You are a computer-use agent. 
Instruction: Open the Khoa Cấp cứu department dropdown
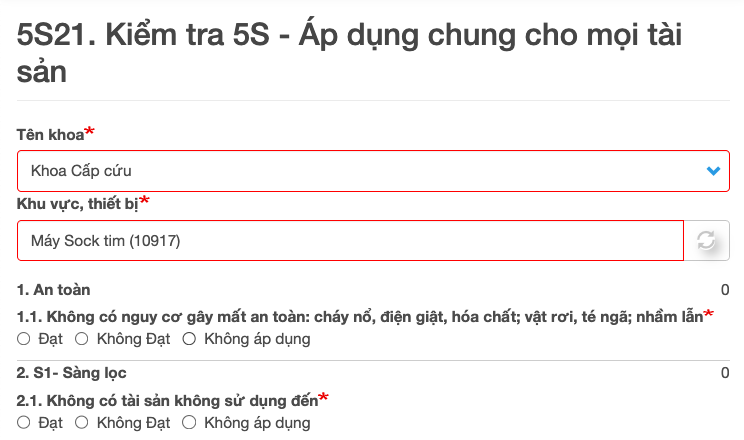coord(360,171)
